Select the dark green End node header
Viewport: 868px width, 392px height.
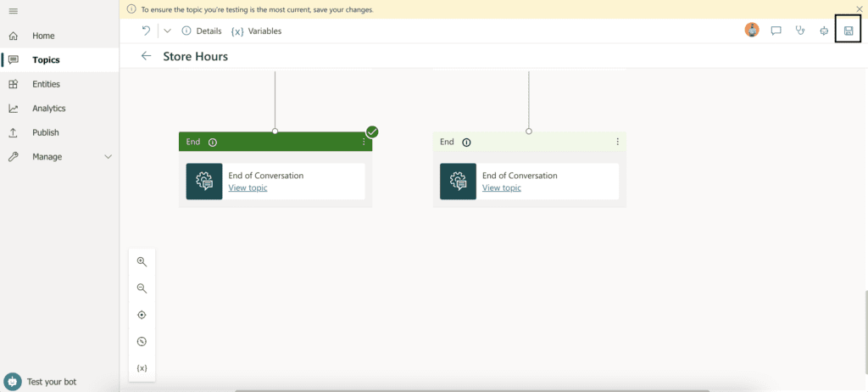click(275, 142)
